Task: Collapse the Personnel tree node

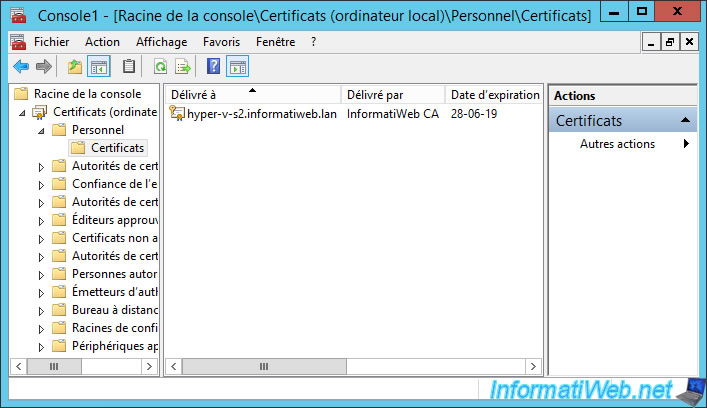Action: click(x=41, y=131)
